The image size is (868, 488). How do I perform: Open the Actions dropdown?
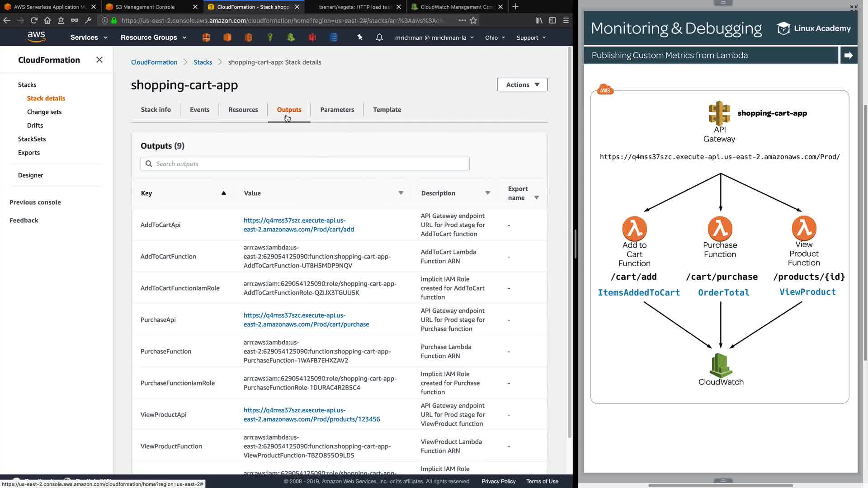(x=522, y=84)
